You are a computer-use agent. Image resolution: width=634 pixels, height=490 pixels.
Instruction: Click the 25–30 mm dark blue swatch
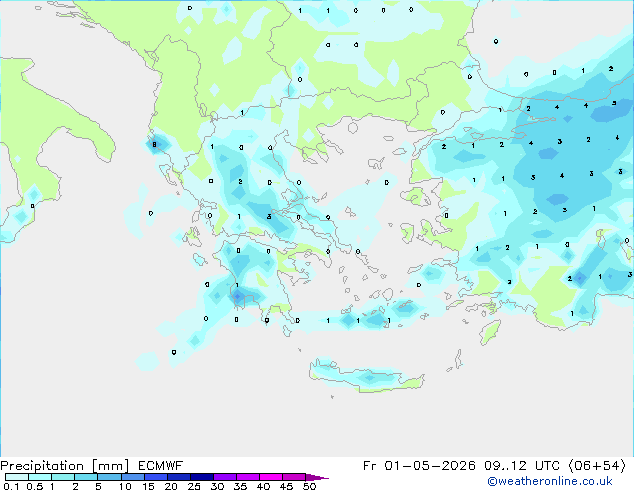(x=202, y=477)
